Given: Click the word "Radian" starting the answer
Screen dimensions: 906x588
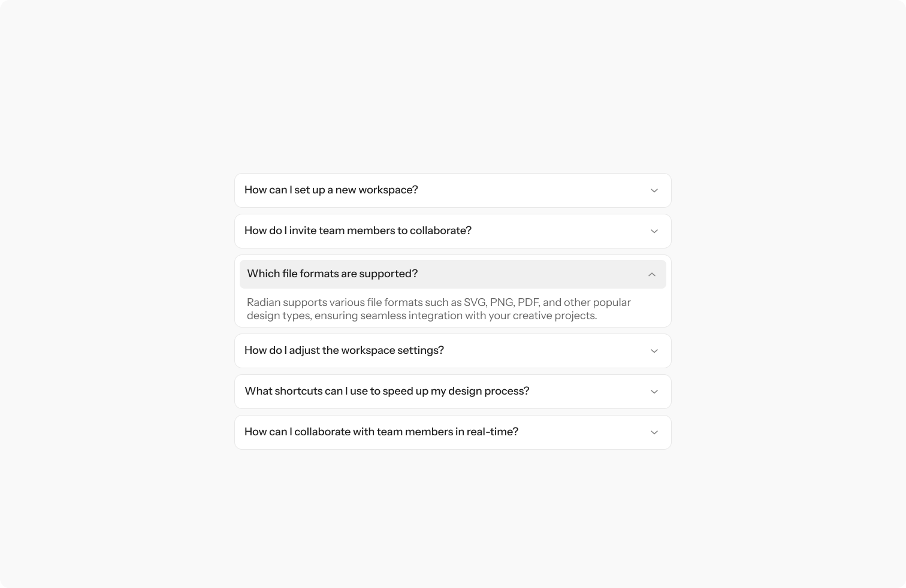Looking at the screenshot, I should click(264, 302).
